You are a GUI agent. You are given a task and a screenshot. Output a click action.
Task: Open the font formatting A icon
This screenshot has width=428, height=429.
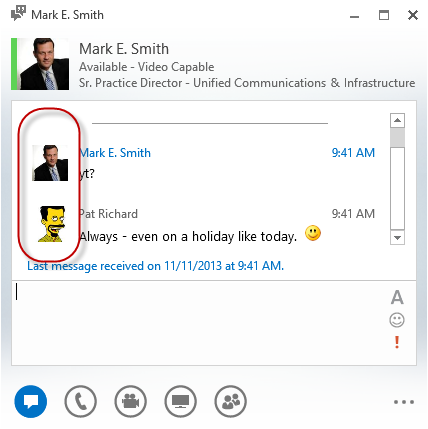click(x=397, y=297)
